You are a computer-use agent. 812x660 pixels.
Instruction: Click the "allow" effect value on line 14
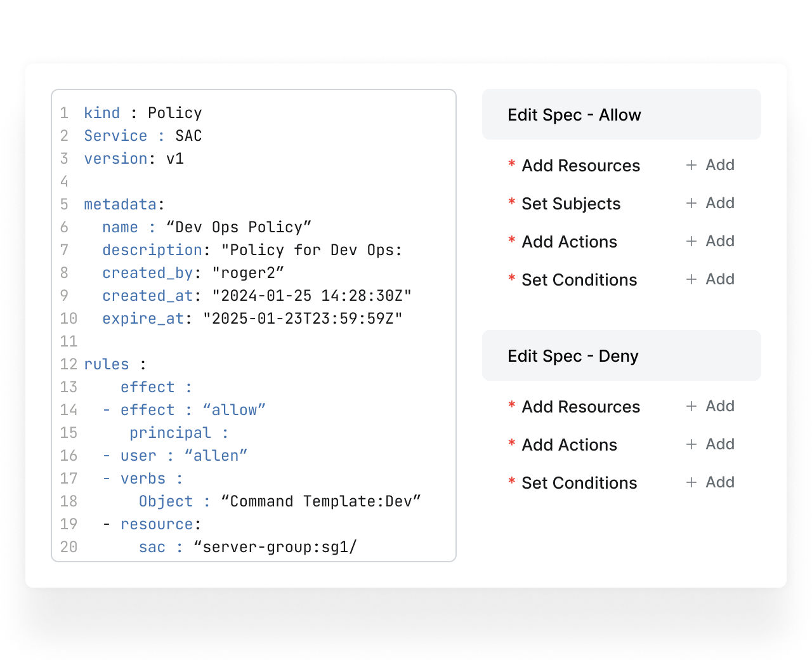point(234,410)
